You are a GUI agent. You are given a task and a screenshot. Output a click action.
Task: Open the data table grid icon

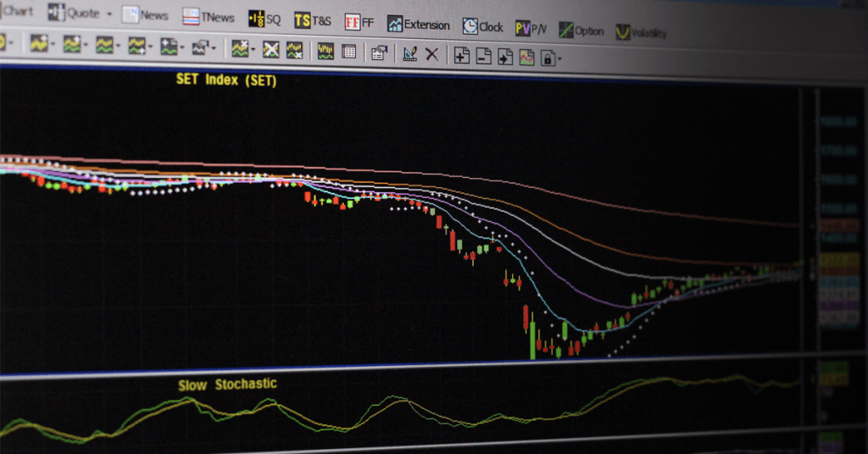point(348,52)
